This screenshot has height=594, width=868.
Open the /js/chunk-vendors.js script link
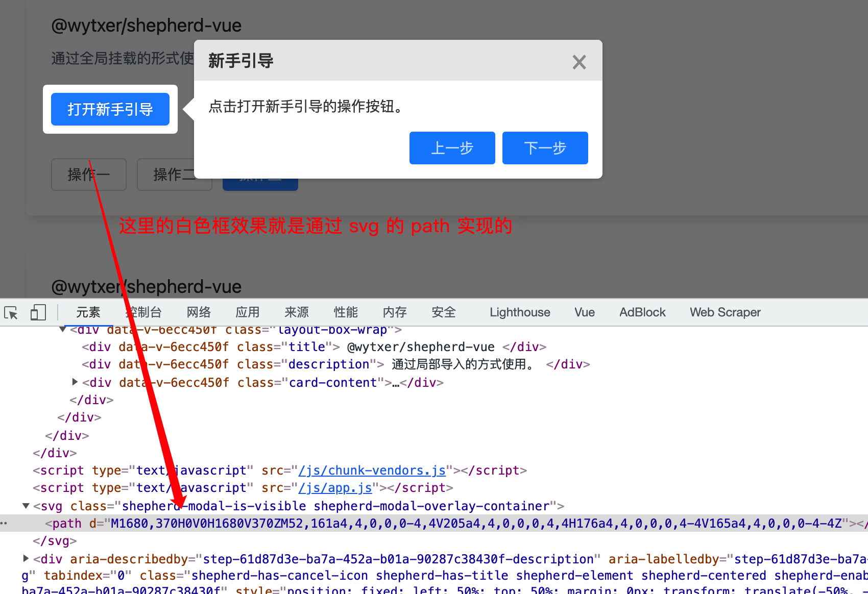click(x=371, y=470)
